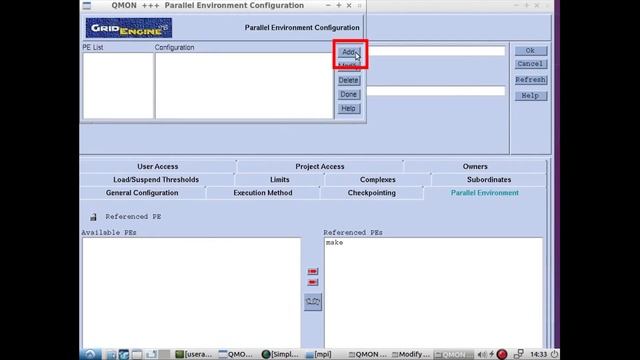Go to the Execution Method tab
The width and height of the screenshot is (640, 360).
263,193
